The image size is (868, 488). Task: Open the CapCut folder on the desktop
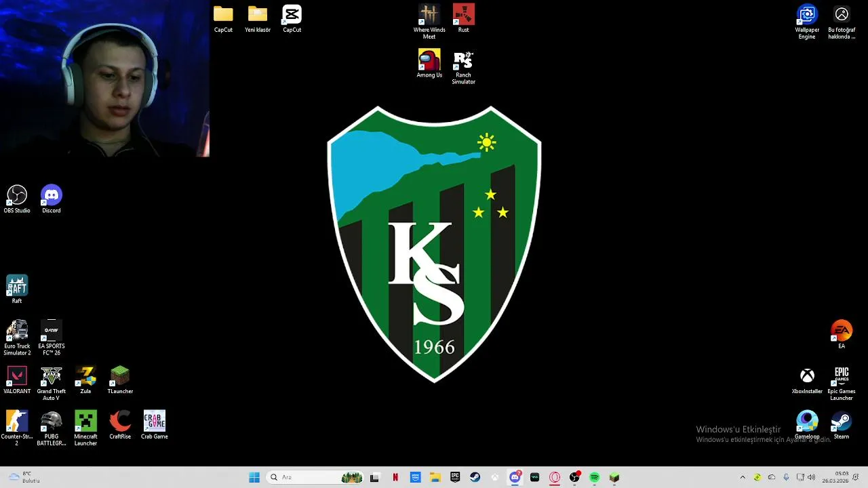pos(223,19)
